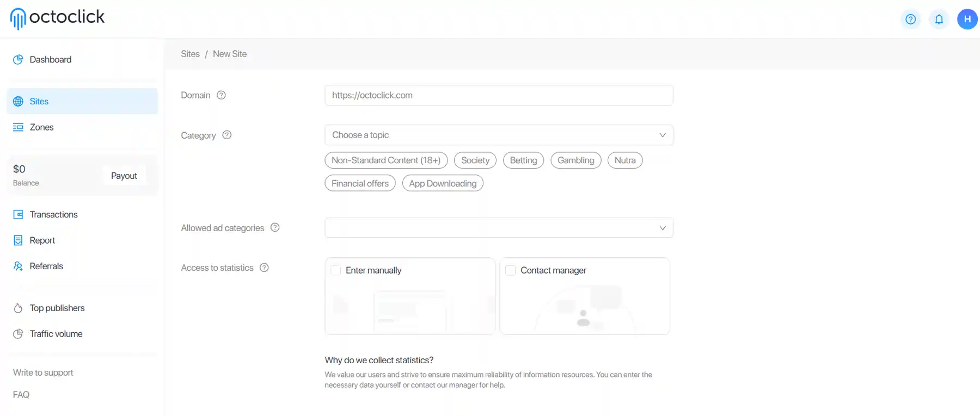The width and height of the screenshot is (980, 416).
Task: Click the Payout button
Action: click(x=124, y=176)
